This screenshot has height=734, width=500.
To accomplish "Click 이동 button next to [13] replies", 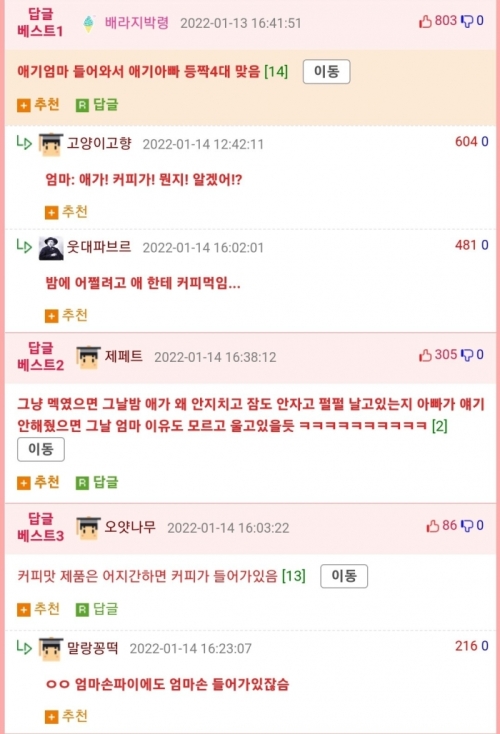I will (344, 576).
